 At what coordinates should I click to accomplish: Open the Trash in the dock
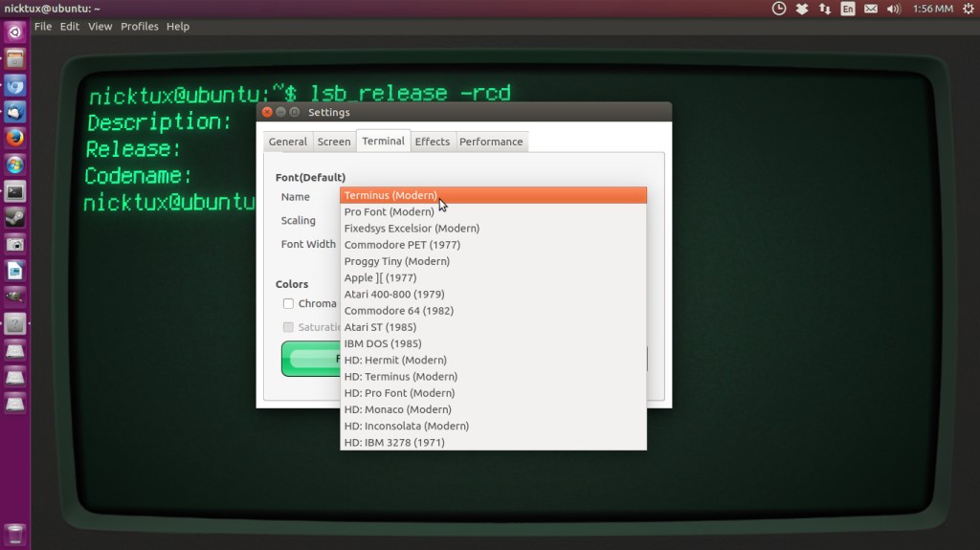(x=15, y=535)
